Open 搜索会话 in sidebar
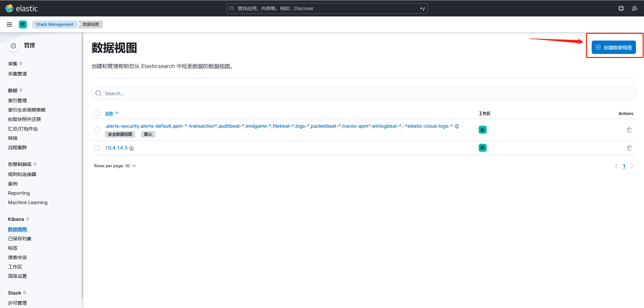Screen dimensions: 644x308 (x=17, y=257)
